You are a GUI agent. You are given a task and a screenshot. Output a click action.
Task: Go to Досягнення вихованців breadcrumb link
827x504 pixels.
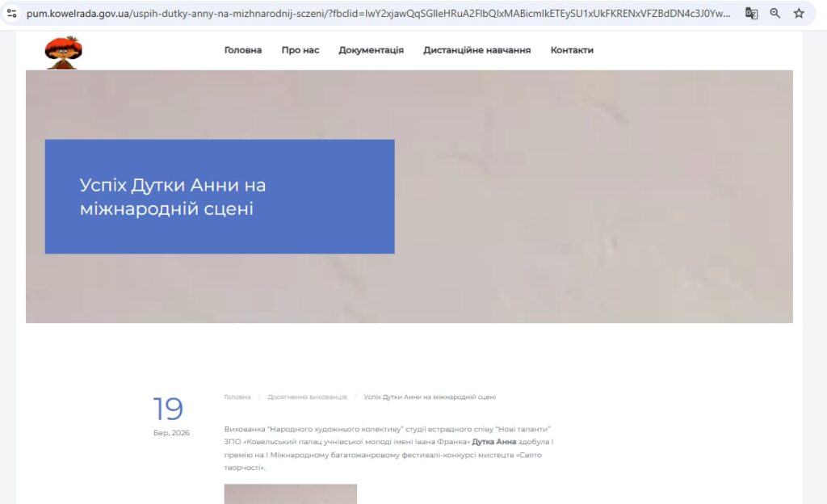307,397
